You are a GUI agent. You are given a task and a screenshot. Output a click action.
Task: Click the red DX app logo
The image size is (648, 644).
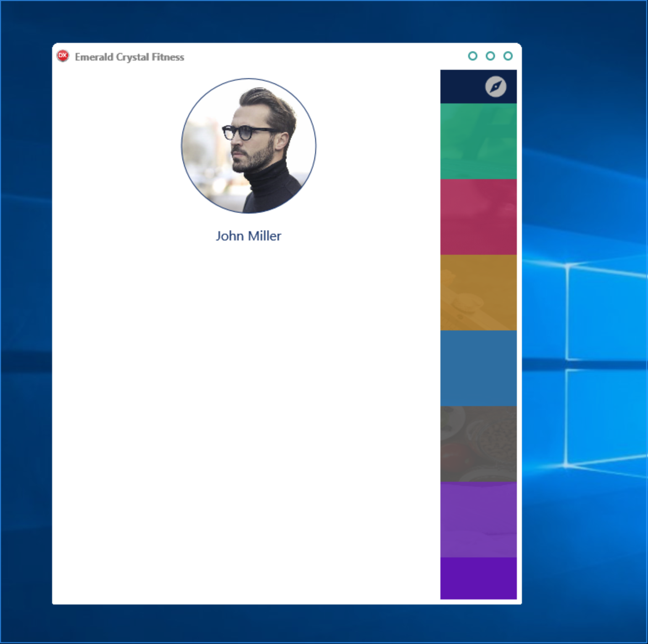coord(63,56)
